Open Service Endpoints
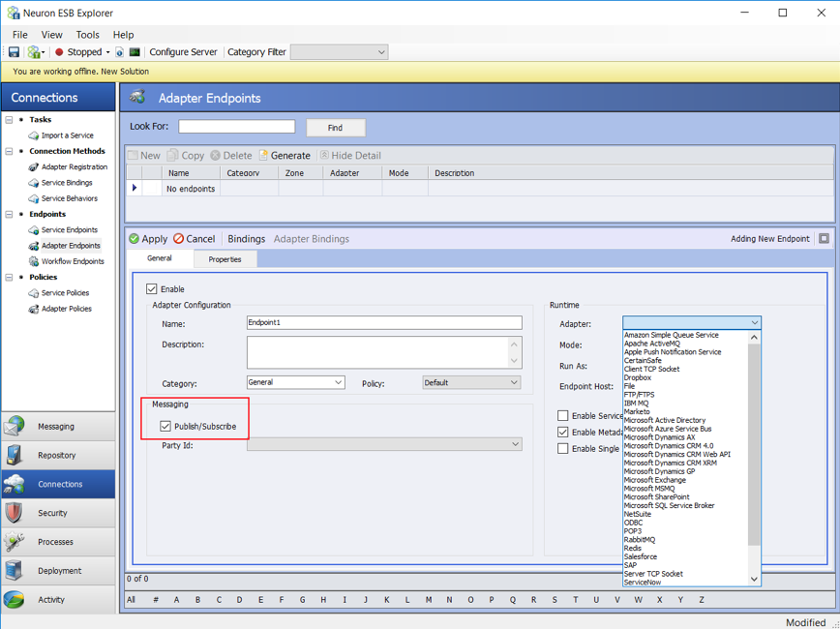The height and width of the screenshot is (629, 840). tap(70, 230)
